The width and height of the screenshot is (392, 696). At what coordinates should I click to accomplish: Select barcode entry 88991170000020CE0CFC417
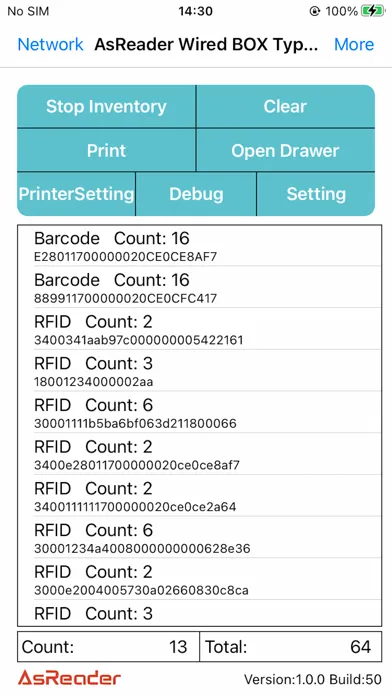click(x=199, y=287)
